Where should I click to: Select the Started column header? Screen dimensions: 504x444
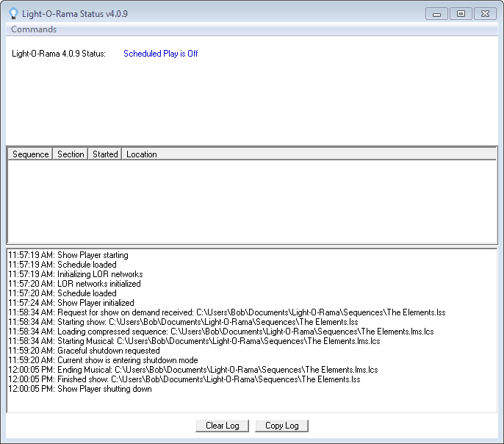pos(105,154)
